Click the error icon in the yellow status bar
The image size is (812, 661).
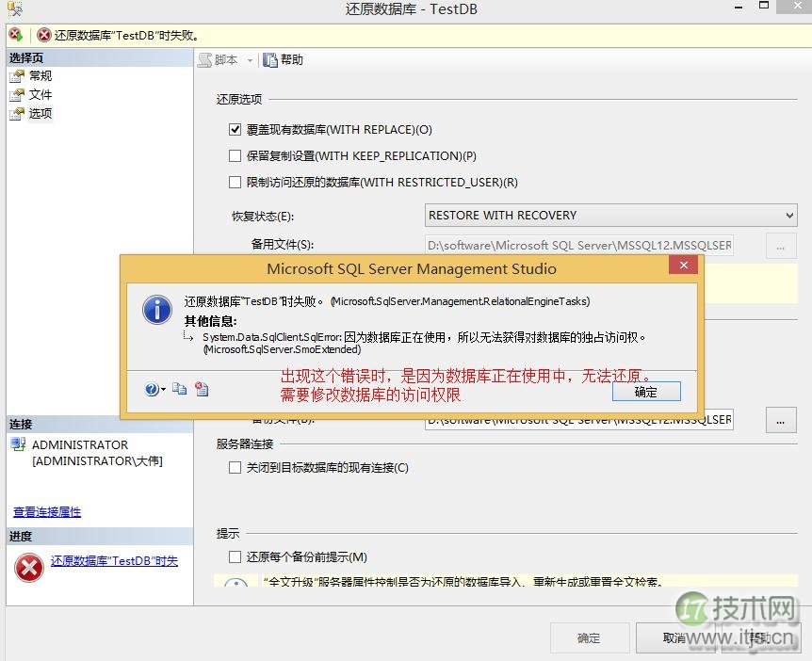tap(44, 35)
